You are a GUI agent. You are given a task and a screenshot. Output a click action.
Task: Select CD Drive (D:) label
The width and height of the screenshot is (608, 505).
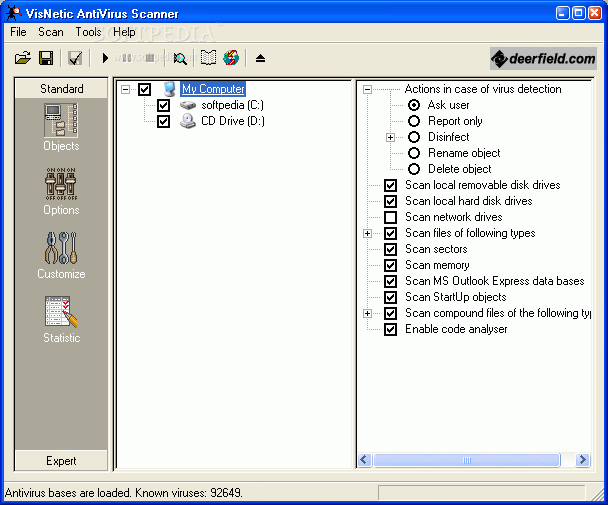233,121
